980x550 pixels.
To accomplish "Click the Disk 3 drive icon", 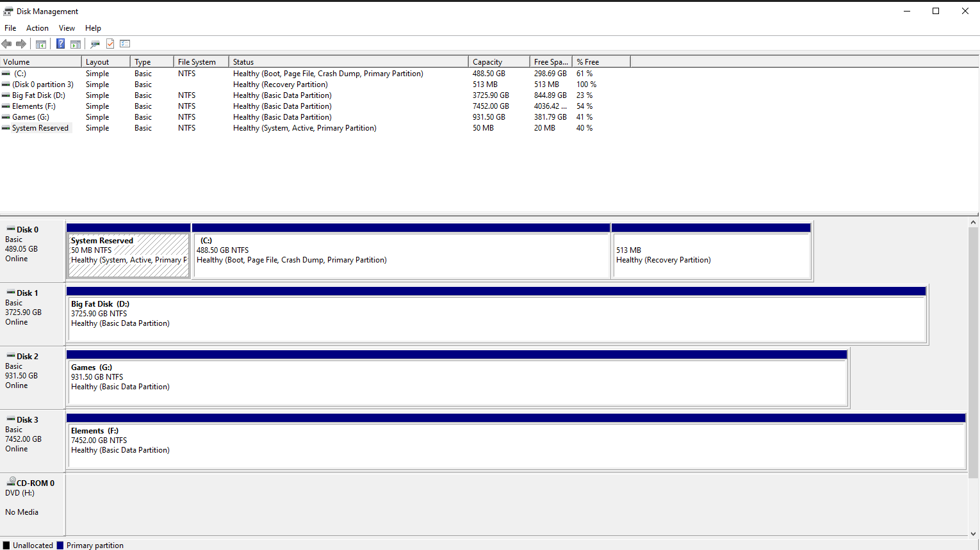I will (x=11, y=419).
